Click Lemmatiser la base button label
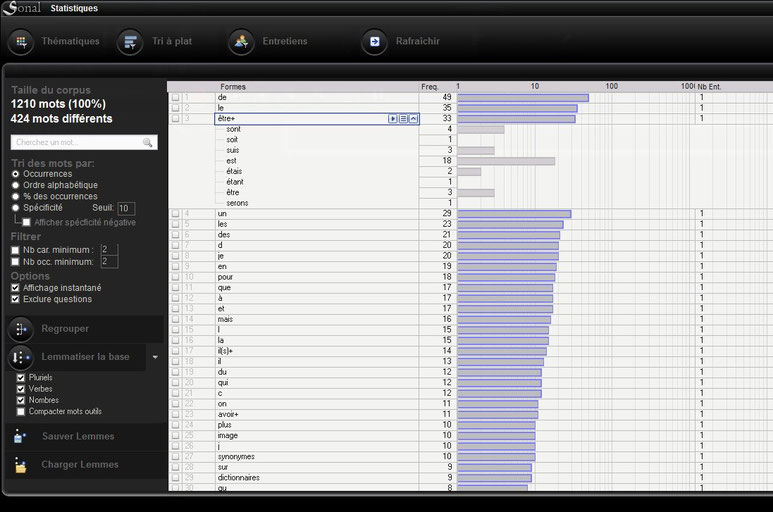Viewport: 773px width, 512px height. tap(85, 357)
